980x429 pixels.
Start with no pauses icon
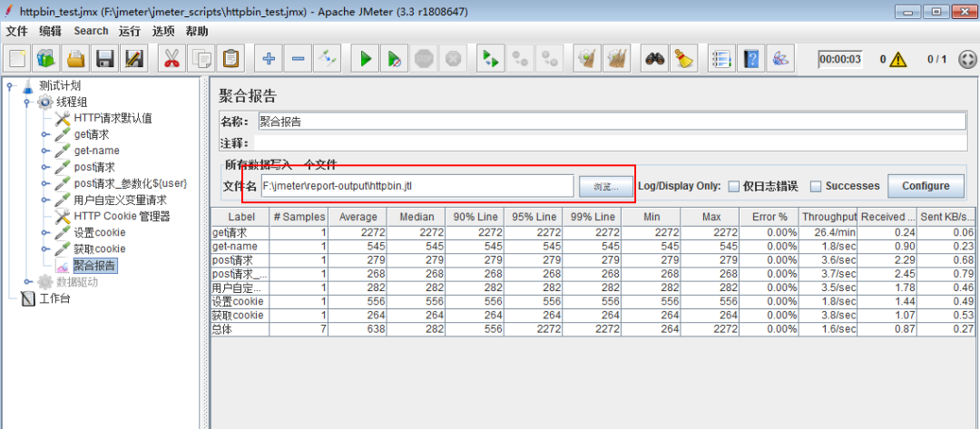point(394,59)
